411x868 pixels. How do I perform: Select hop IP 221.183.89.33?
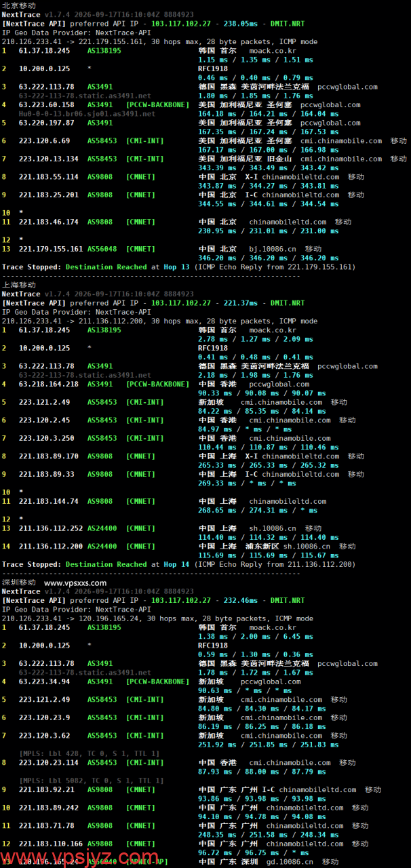click(47, 474)
